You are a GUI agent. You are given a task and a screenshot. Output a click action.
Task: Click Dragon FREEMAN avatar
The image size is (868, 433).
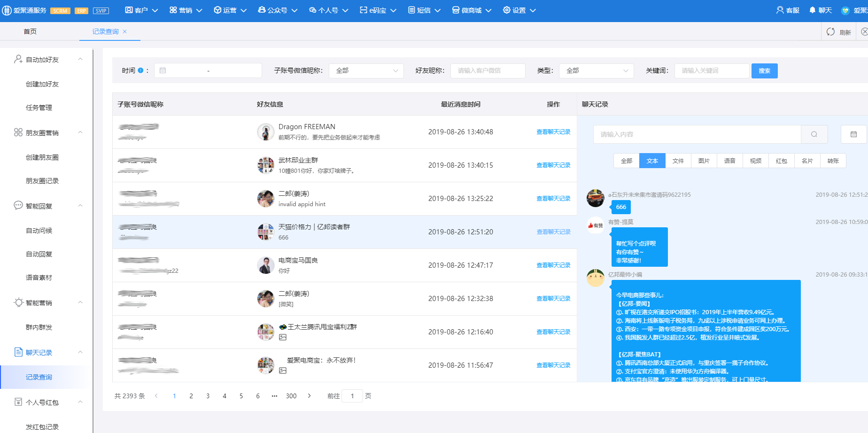tap(266, 132)
